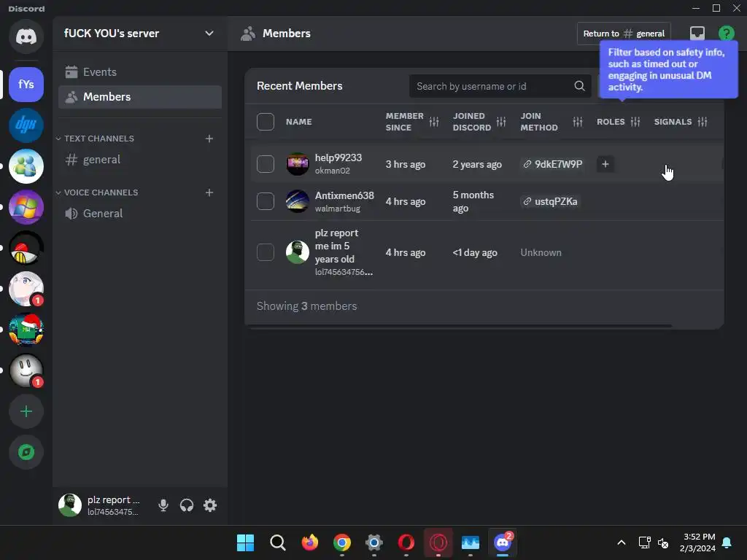Screen dimensions: 747x560
Task: Explore discoverable servers compass icon
Action: pyautogui.click(x=26, y=452)
